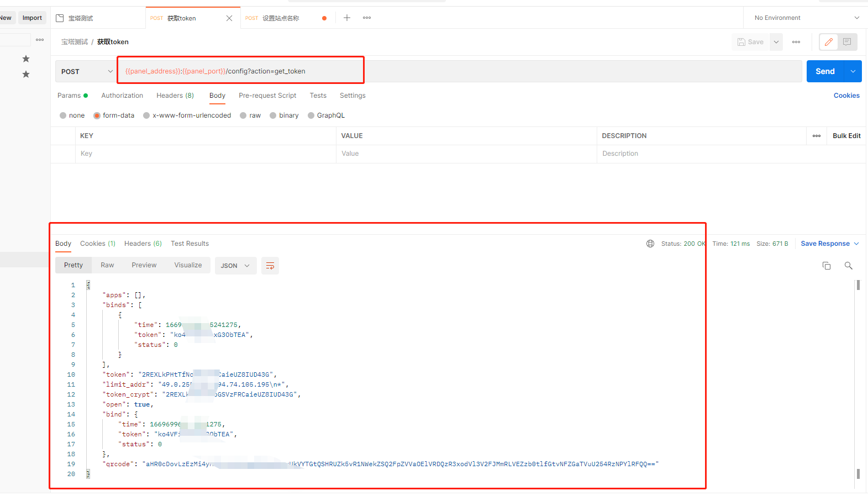Copy the response body with copy icon
The image size is (868, 496).
(x=827, y=266)
